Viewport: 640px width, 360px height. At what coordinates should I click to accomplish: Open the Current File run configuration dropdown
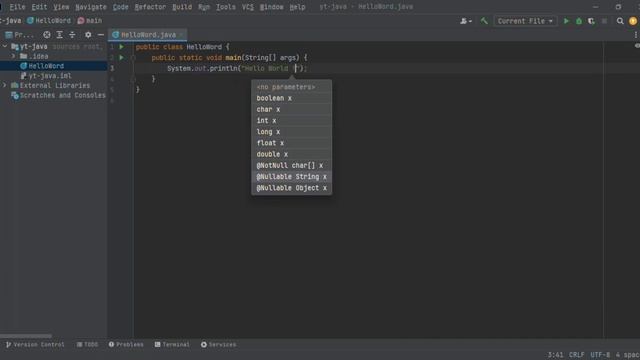tap(525, 21)
